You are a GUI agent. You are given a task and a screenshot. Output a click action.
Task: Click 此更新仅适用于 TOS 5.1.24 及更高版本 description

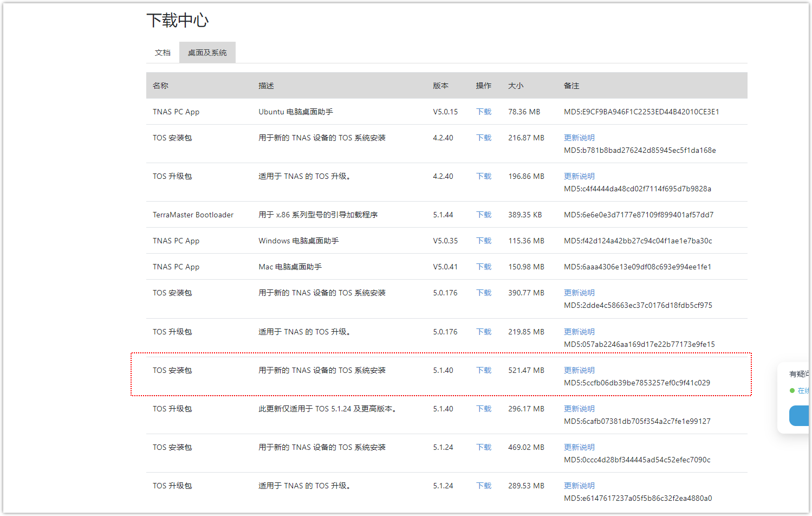pos(328,409)
